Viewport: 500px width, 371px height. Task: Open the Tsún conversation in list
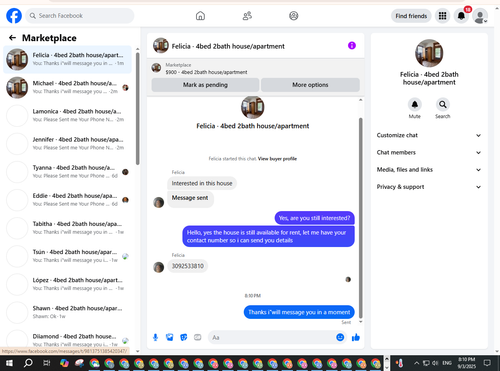pos(68,256)
